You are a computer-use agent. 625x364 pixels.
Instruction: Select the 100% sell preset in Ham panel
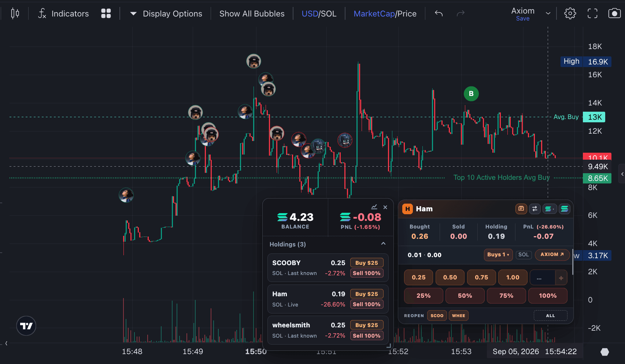click(x=548, y=296)
